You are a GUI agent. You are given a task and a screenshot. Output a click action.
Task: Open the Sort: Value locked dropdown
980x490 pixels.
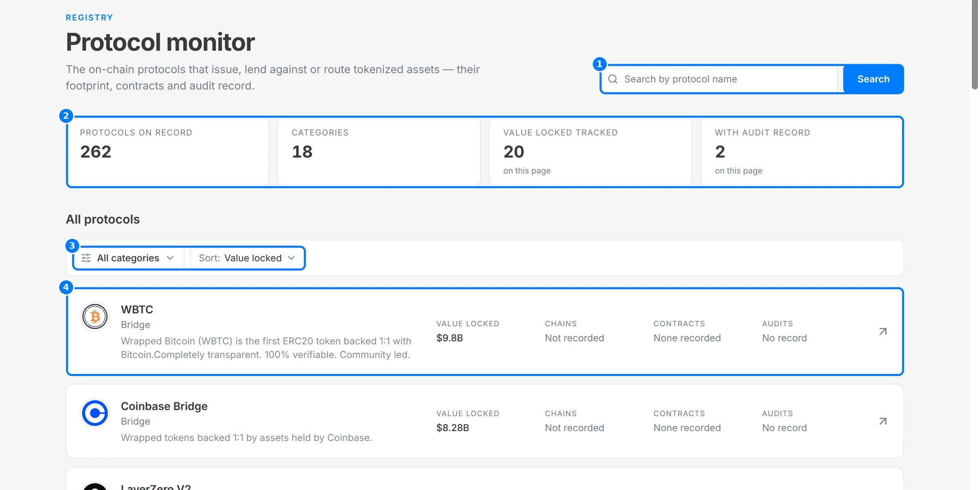[x=247, y=258]
